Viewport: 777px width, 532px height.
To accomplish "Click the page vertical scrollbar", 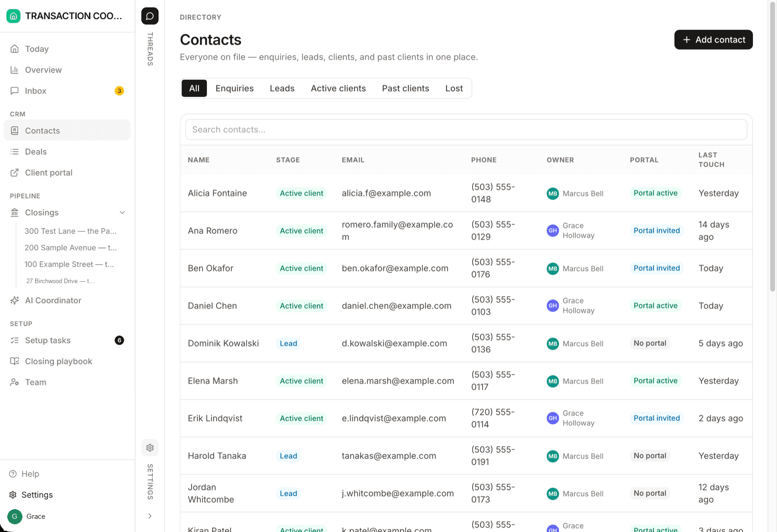I will pyautogui.click(x=772, y=147).
